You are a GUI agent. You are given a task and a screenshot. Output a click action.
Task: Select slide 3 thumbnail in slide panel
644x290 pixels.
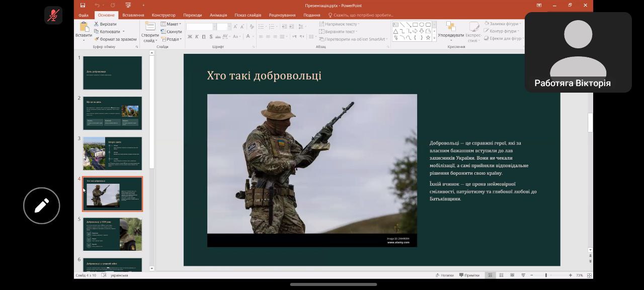pos(112,154)
